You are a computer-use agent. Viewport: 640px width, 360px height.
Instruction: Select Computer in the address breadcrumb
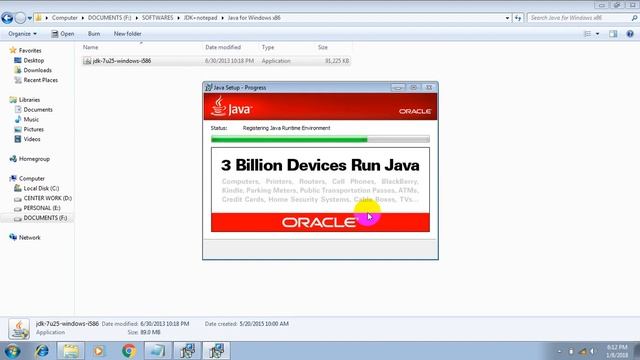tap(64, 18)
